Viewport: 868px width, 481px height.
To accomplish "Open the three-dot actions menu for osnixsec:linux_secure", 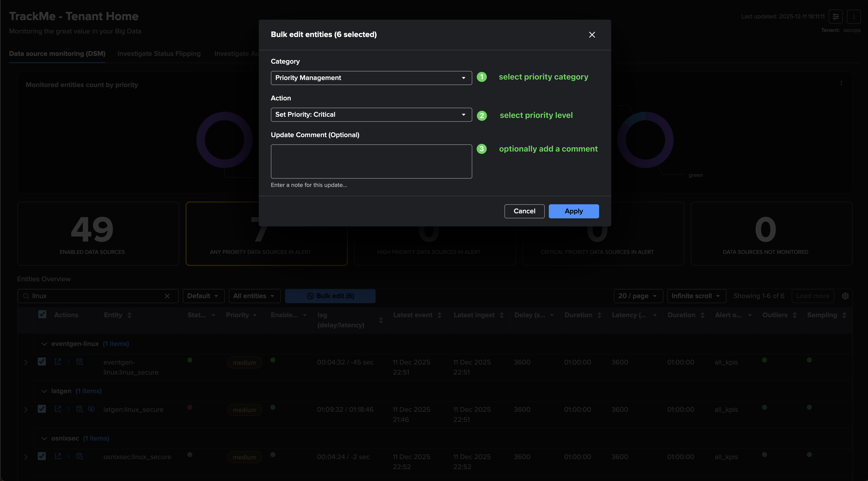I will click(x=69, y=456).
